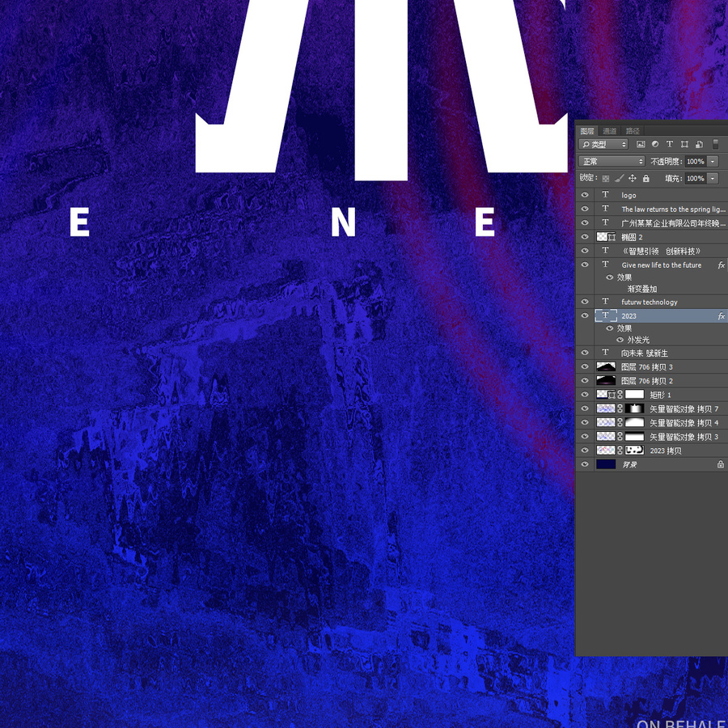Viewport: 728px width, 728px height.
Task: Hide the 外发光 outer glow effect
Action: [x=620, y=340]
